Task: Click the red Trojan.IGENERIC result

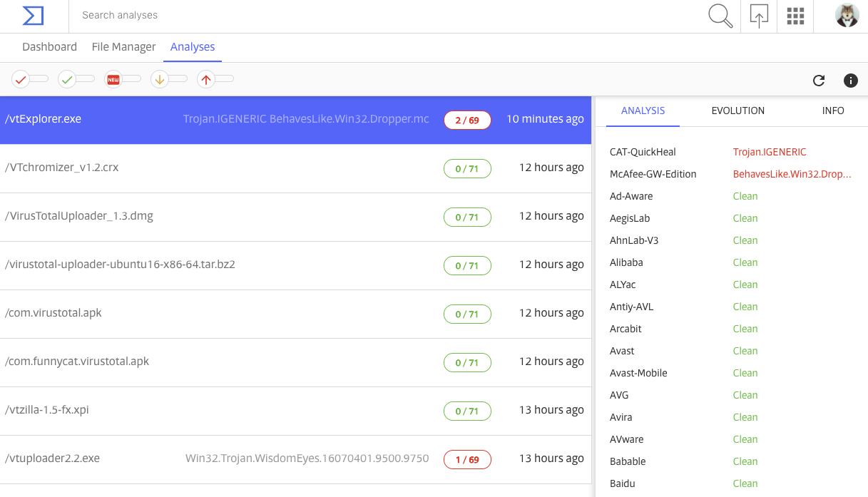Action: click(770, 152)
